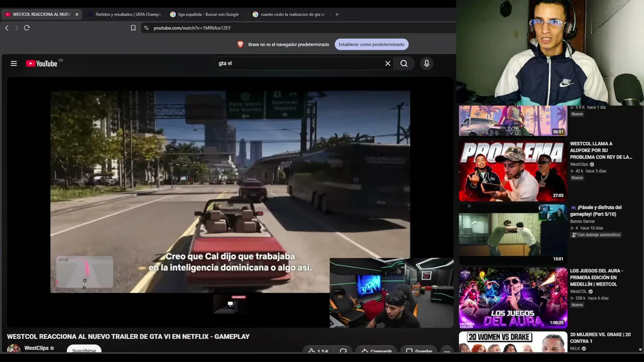Open the WestCOL channel link
644x362 pixels.
tap(578, 292)
